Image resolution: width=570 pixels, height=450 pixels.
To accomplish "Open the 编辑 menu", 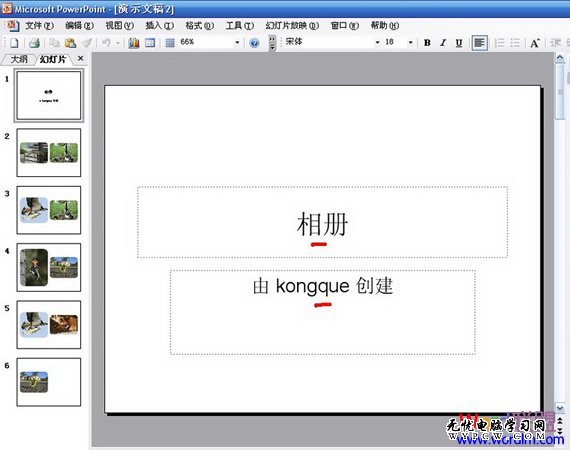I will coord(79,25).
